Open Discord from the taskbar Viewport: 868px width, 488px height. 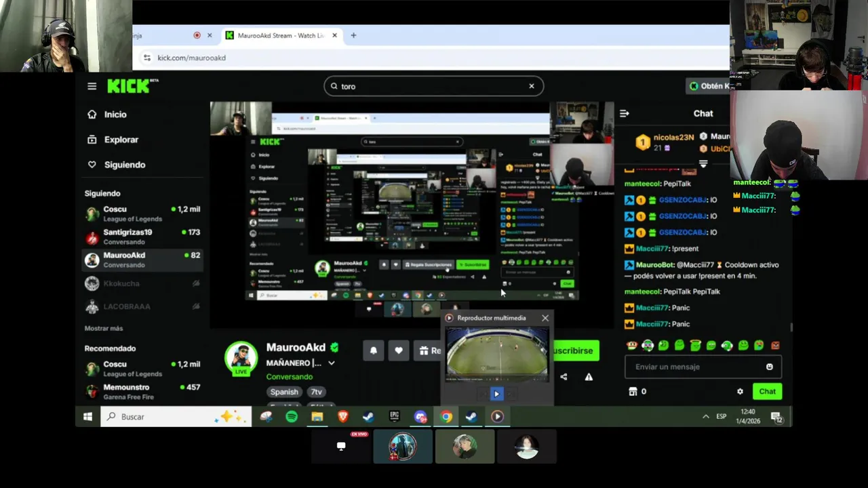coord(420,417)
